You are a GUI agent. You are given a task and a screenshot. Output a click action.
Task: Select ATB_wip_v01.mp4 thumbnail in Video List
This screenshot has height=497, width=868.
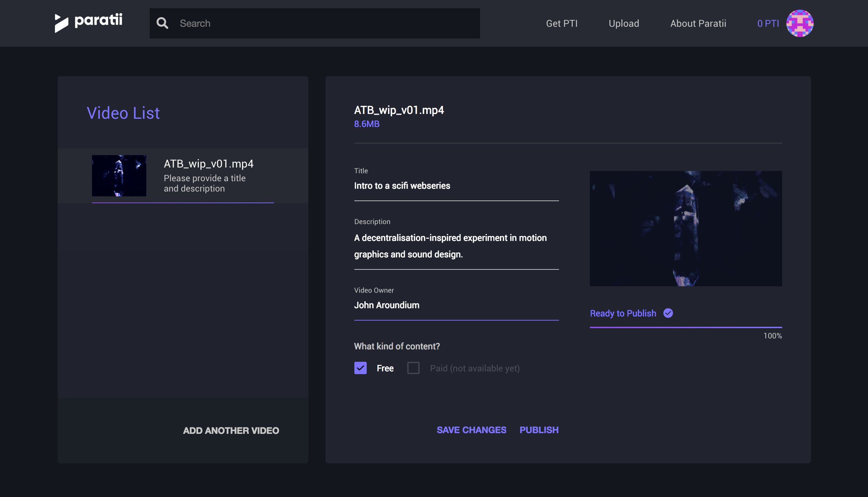(119, 176)
